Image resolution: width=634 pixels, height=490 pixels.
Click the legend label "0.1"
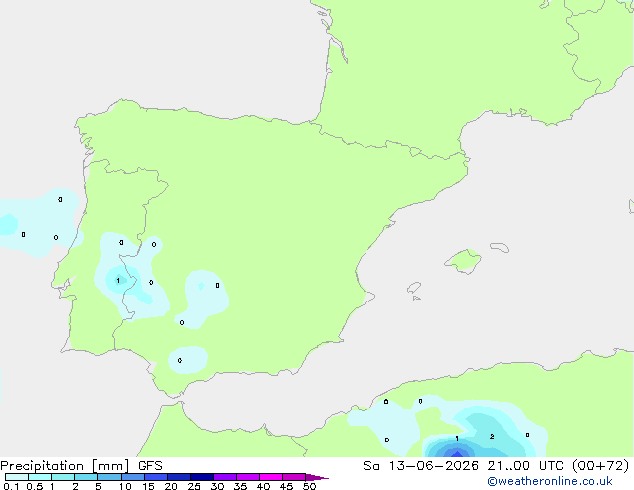tap(11, 486)
